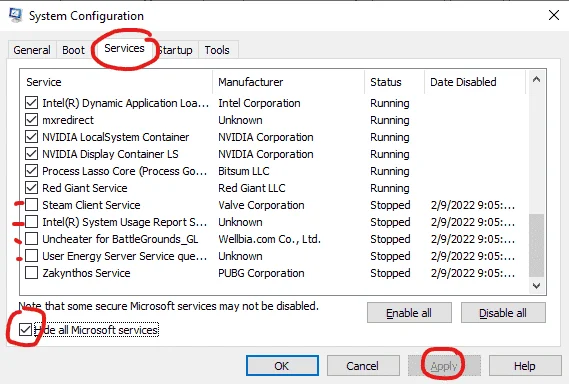Screen dimensions: 569x384
Task: Click Red Giant LLC manufacturer cell
Action: point(252,188)
